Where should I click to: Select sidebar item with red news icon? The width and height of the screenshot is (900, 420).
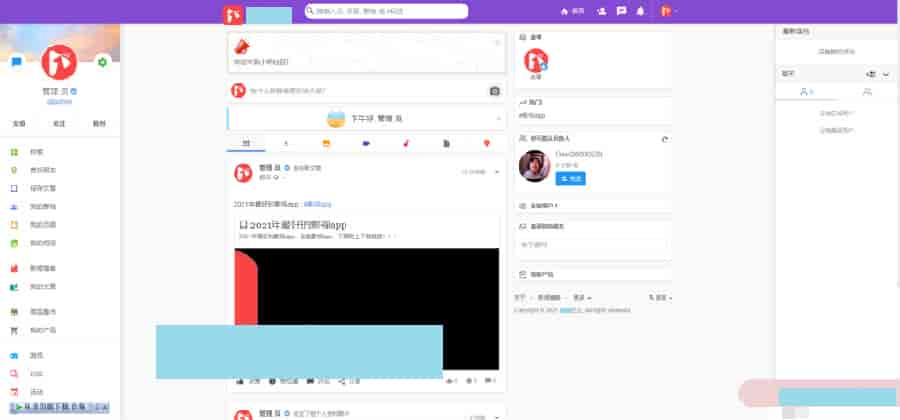(59, 269)
